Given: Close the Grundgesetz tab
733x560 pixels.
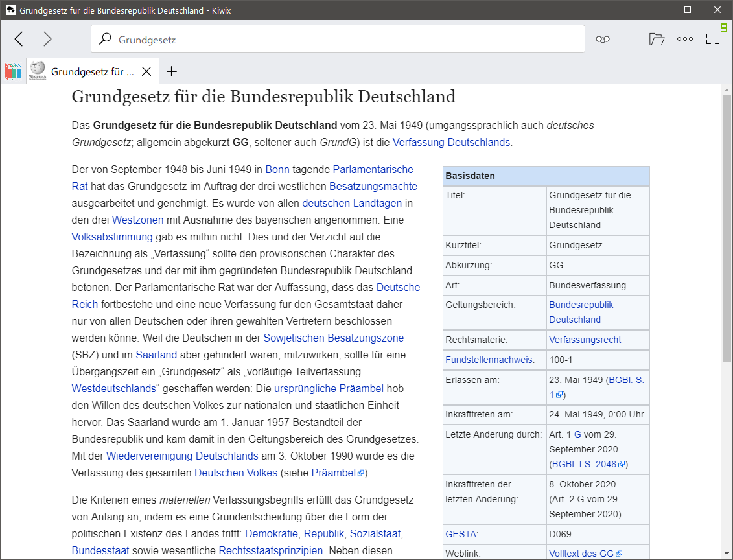Looking at the screenshot, I should [x=146, y=71].
